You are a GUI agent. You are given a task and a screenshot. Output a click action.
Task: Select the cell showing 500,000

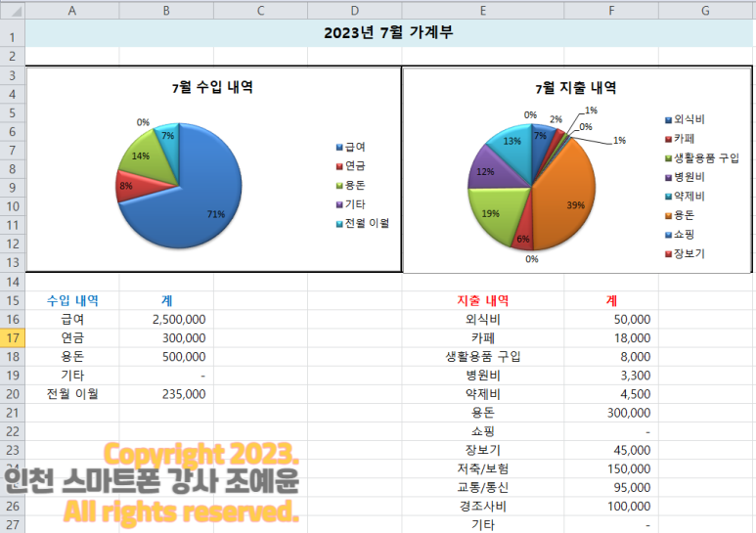tap(166, 357)
